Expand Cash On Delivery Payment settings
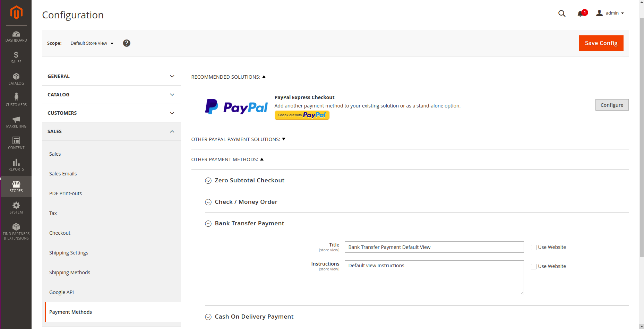 [249, 317]
